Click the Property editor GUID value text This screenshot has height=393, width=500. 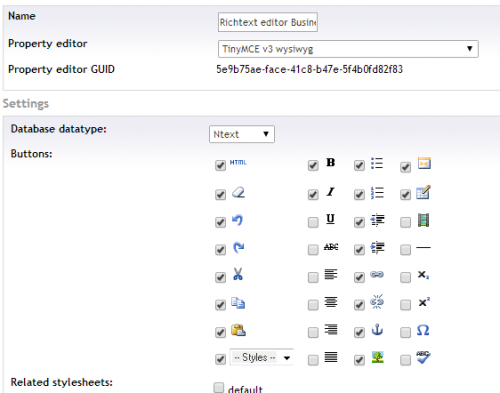coord(309,69)
